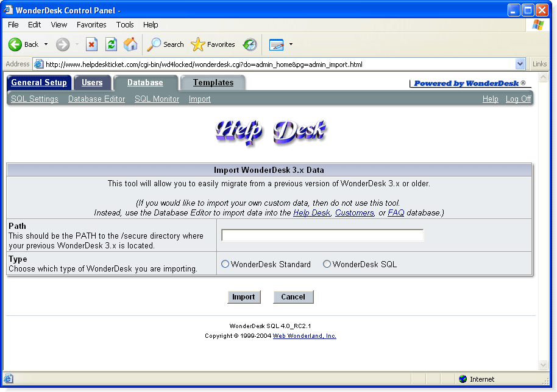Maximize the WonderDesk Control Panel window
This screenshot has width=557, height=392.
[x=528, y=10]
